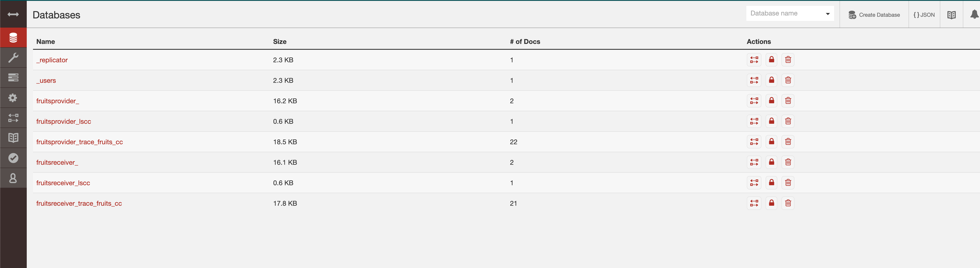The width and height of the screenshot is (980, 268).
Task: Click the fruitsprovider_trace_fruits_cc link
Action: tap(80, 142)
